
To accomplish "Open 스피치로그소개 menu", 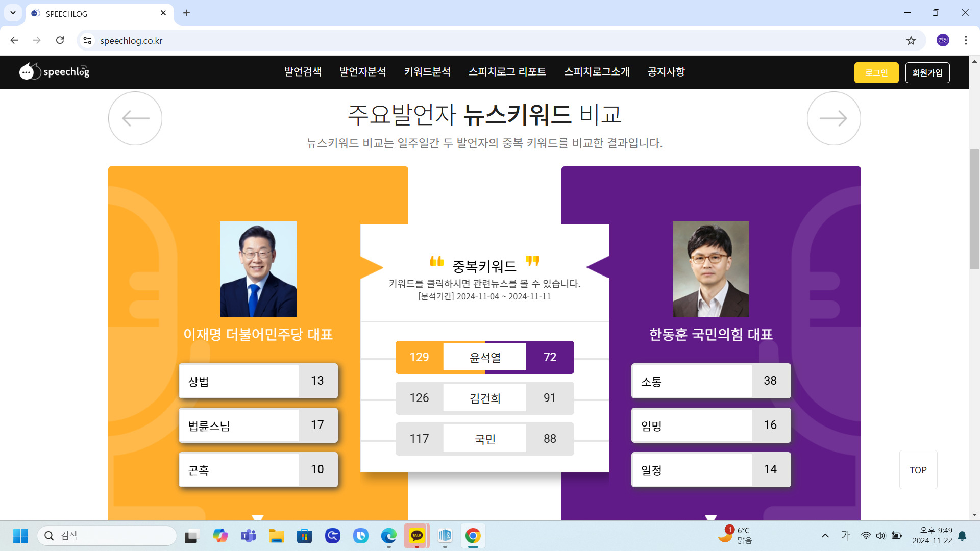I will pos(597,71).
